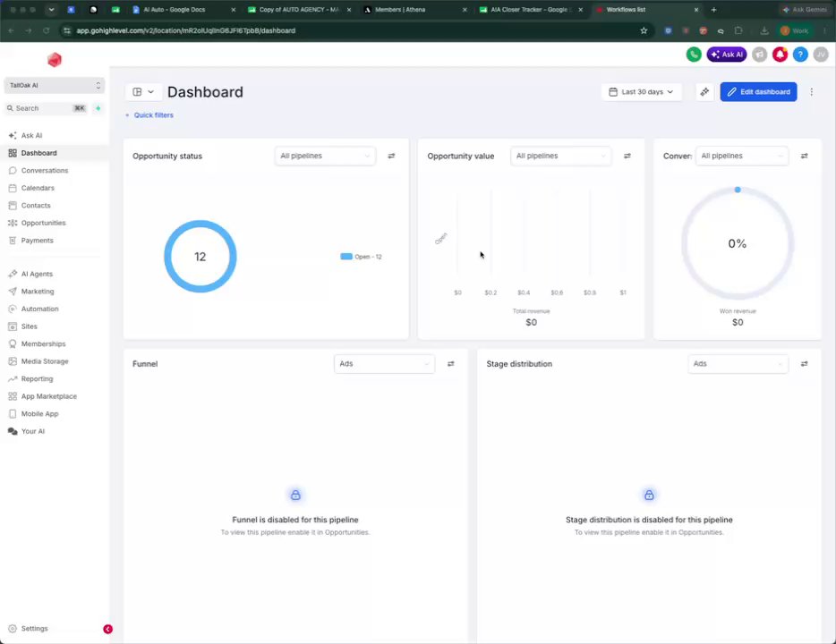Viewport: 836px width, 644px height.
Task: Click the 0% conversion gauge circle
Action: coord(738,243)
